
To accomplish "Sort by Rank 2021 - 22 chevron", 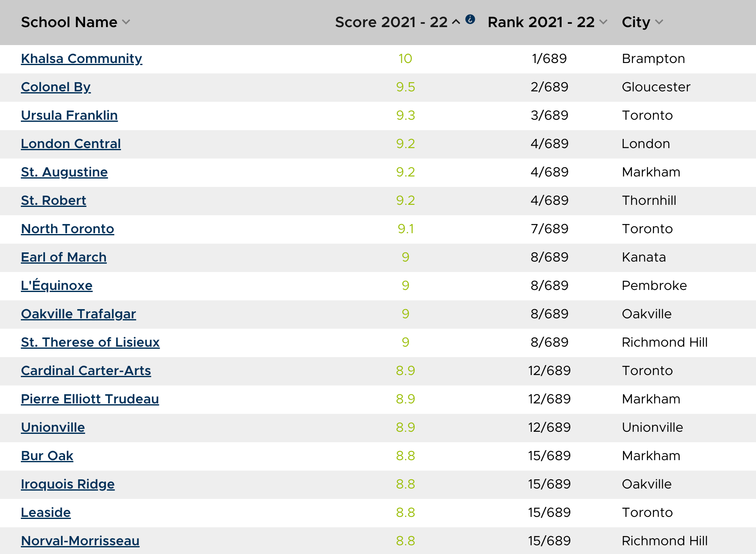I will click(603, 22).
